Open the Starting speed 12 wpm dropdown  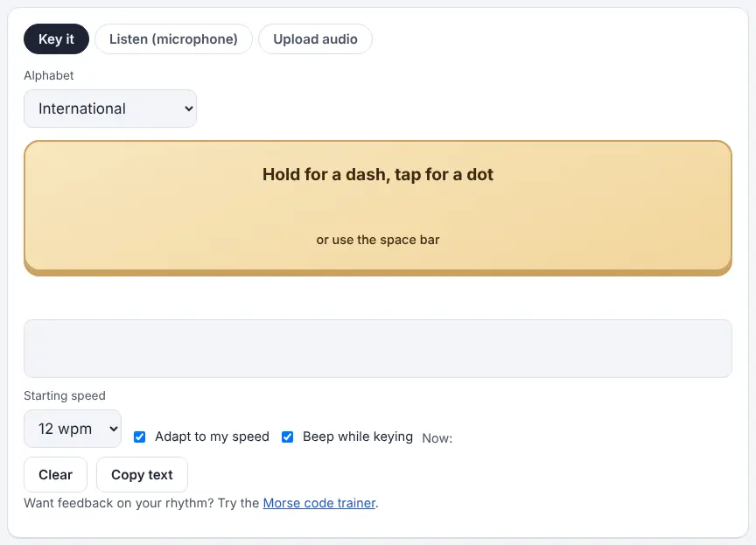pos(73,429)
